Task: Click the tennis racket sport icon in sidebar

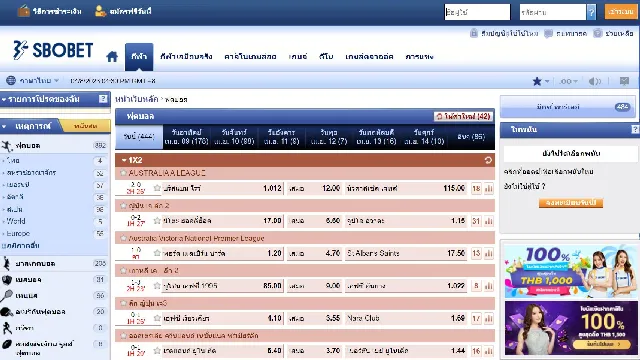Action: click(x=7, y=296)
